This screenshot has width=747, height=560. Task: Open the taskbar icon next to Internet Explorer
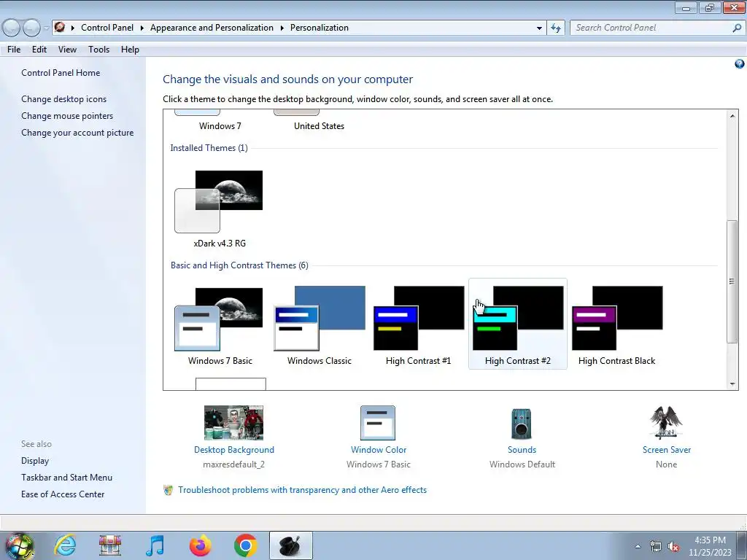[110, 545]
